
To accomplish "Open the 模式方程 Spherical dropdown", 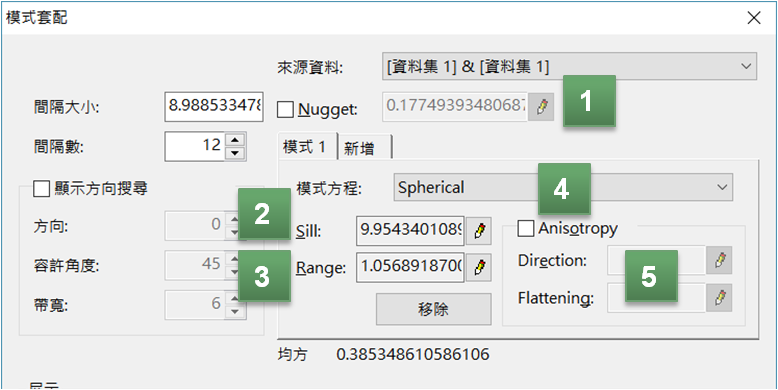I will pyautogui.click(x=563, y=187).
